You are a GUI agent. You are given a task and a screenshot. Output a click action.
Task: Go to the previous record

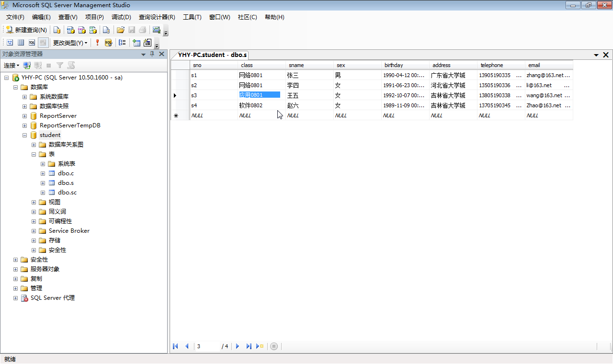tap(187, 346)
